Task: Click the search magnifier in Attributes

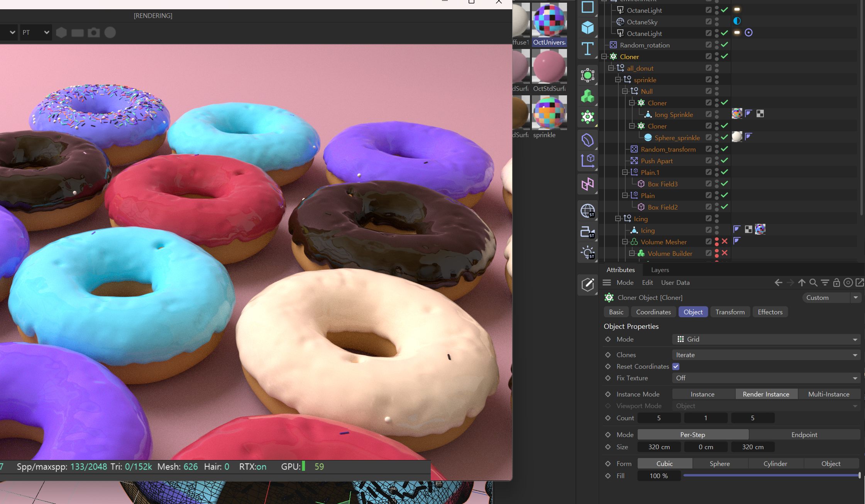Action: pyautogui.click(x=813, y=282)
